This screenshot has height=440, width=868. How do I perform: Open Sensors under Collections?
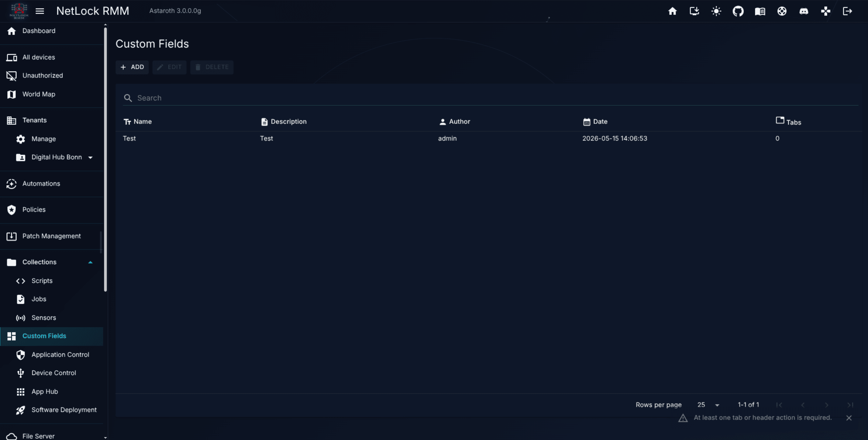52,318
